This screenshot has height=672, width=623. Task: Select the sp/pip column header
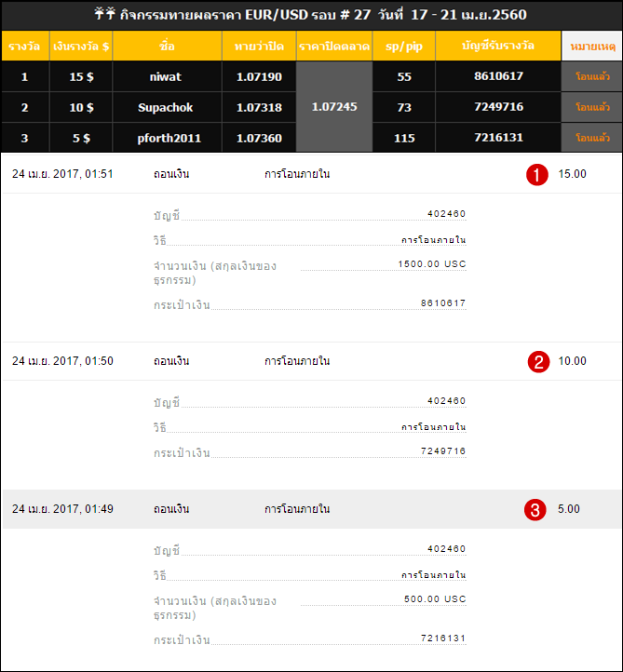pos(403,46)
